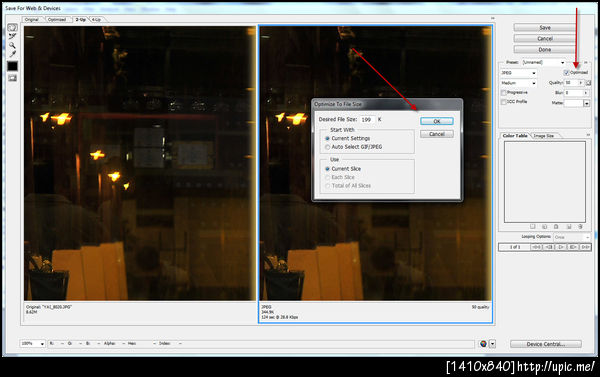The image size is (600, 377).
Task: Switch to the Optimized view tab
Action: 57,19
